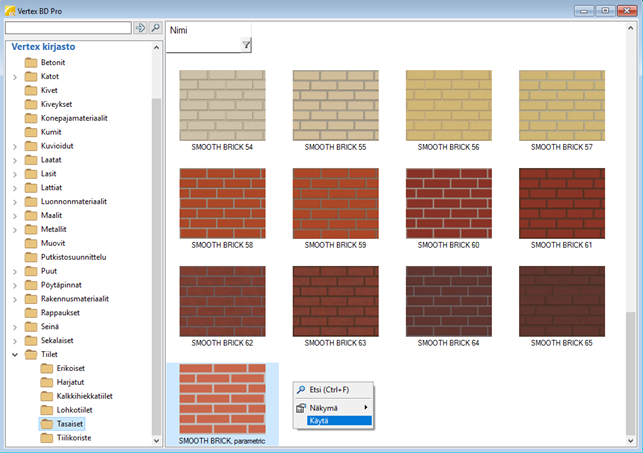The image size is (643, 453).
Task: Click the Vertex BD Pro title bar icon
Action: [10, 8]
